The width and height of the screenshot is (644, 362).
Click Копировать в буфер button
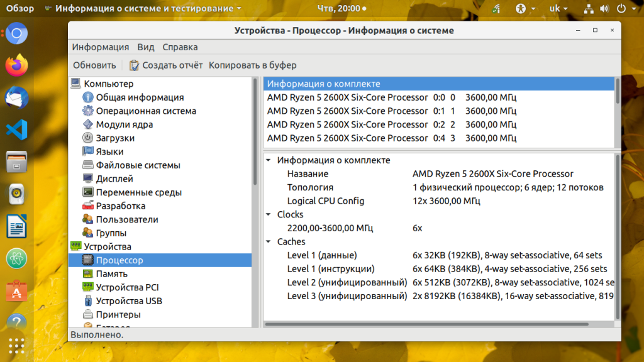pos(252,65)
